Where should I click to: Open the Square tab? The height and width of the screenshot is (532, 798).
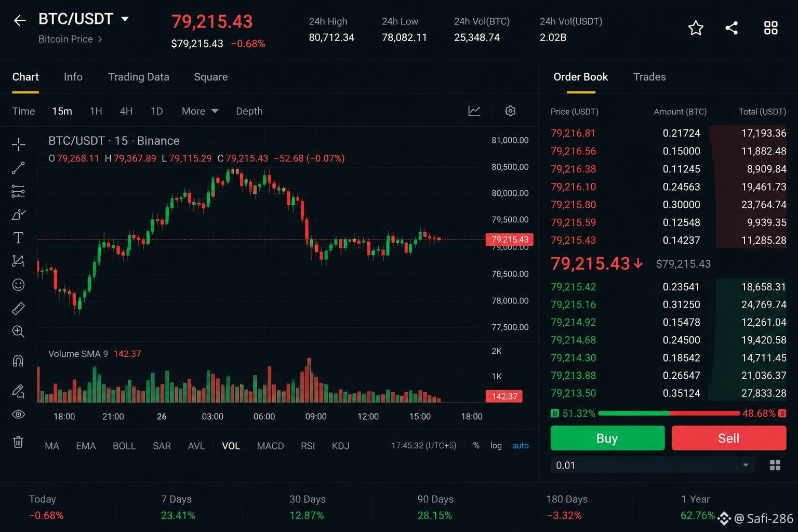[x=211, y=77]
